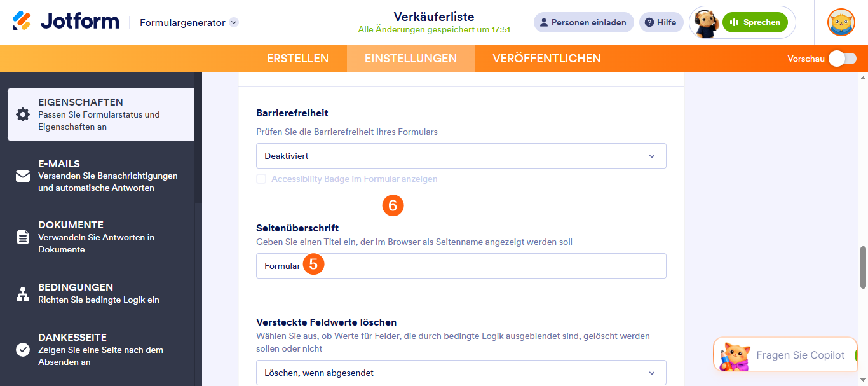Click the Verkäuferliste form title
This screenshot has height=386, width=868.
434,17
